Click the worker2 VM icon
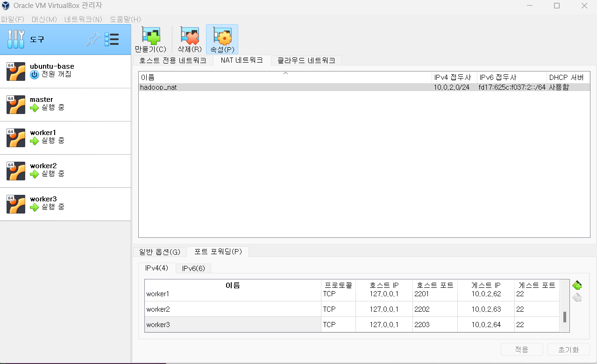Screen dimensions: 597x364 point(16,171)
